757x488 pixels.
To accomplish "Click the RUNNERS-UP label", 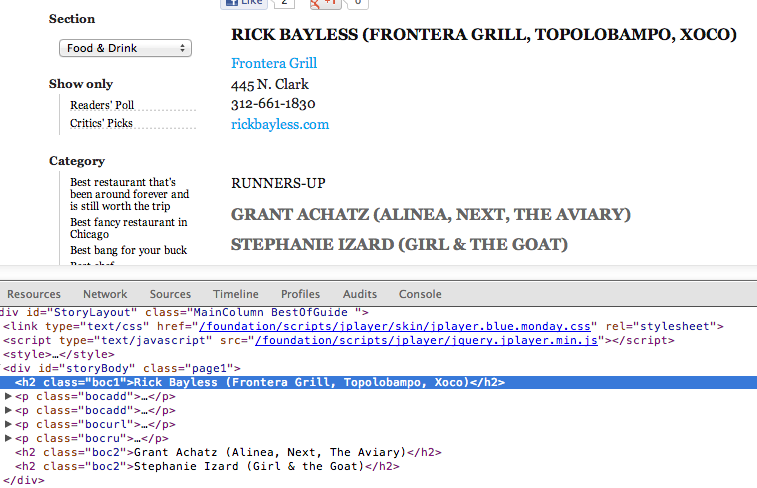I will 278,183.
